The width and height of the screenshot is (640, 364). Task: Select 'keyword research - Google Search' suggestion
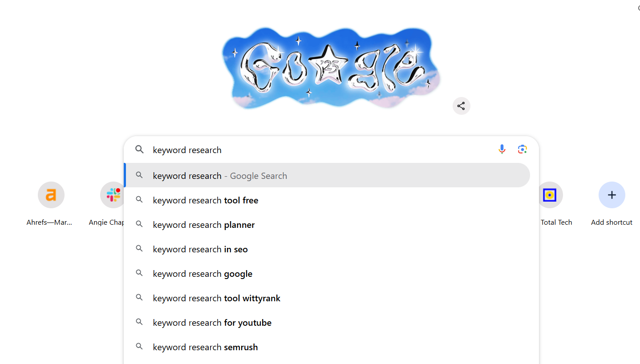point(327,175)
